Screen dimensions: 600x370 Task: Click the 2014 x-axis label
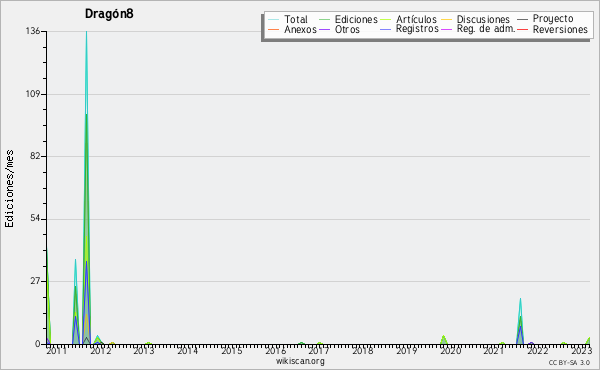click(x=187, y=350)
